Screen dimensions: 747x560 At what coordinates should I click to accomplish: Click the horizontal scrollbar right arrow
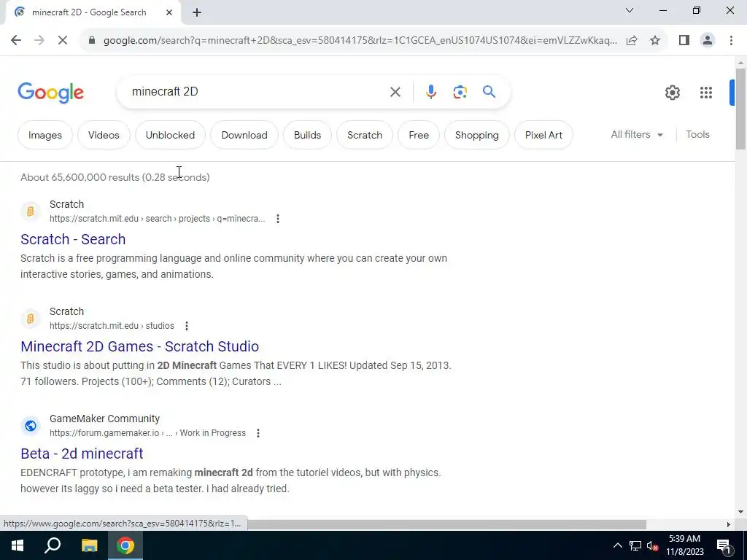[x=728, y=524]
